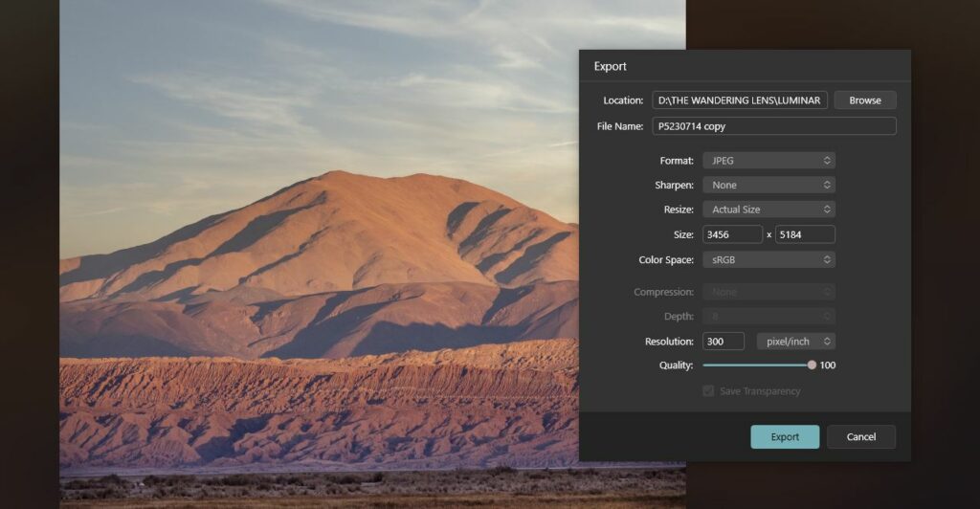Open the Color Space dropdown showing sRGB

[768, 259]
